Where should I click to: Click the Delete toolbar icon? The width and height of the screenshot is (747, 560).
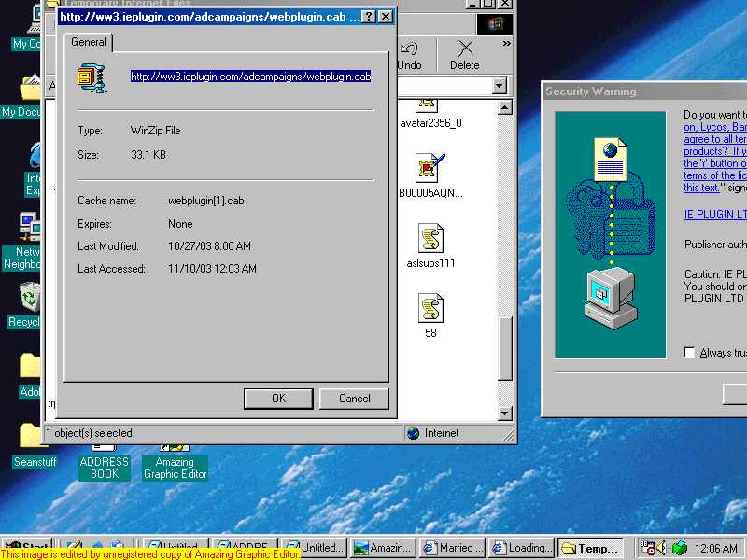pos(464,54)
